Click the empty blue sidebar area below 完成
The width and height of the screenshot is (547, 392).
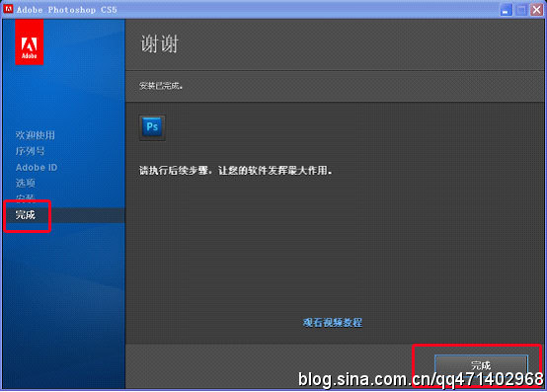64,306
